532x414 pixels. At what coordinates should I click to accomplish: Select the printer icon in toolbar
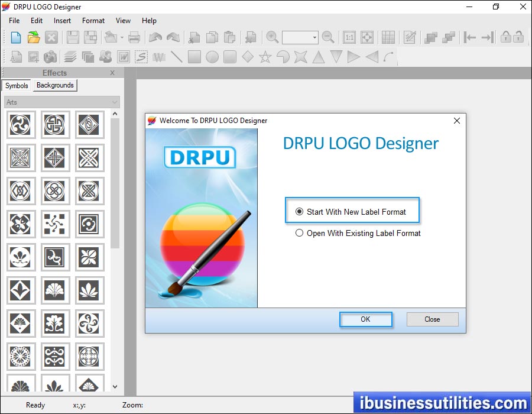coord(134,37)
